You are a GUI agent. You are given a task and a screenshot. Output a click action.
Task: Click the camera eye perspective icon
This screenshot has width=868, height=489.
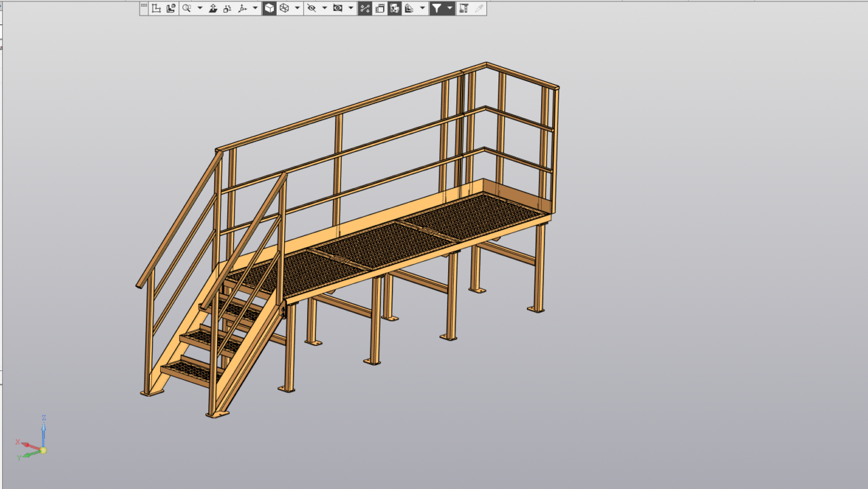[338, 8]
